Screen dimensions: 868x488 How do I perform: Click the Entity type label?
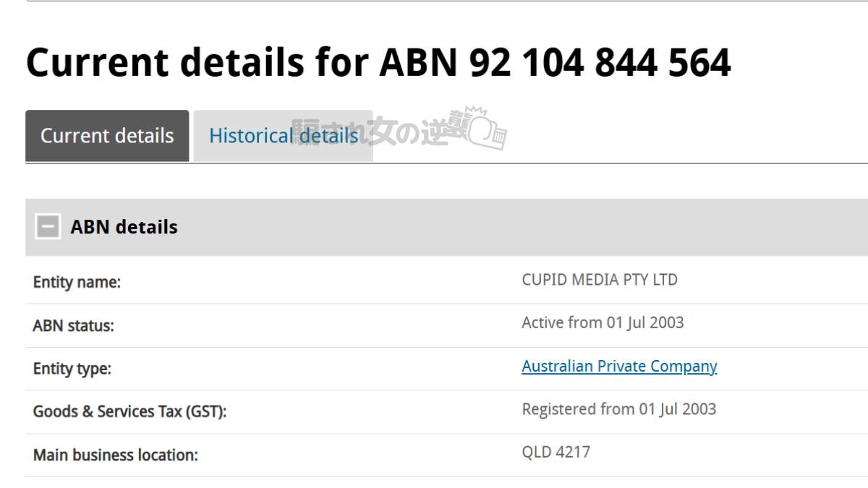tap(72, 369)
